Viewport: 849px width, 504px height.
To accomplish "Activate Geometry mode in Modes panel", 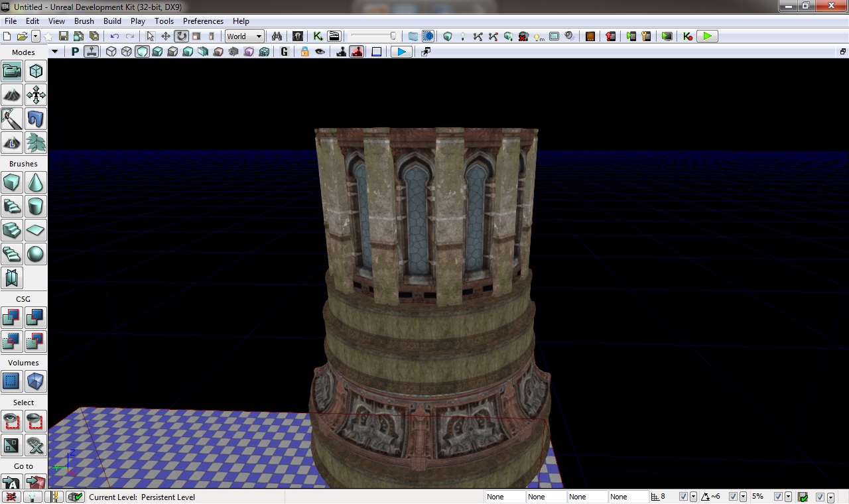I will 36,71.
